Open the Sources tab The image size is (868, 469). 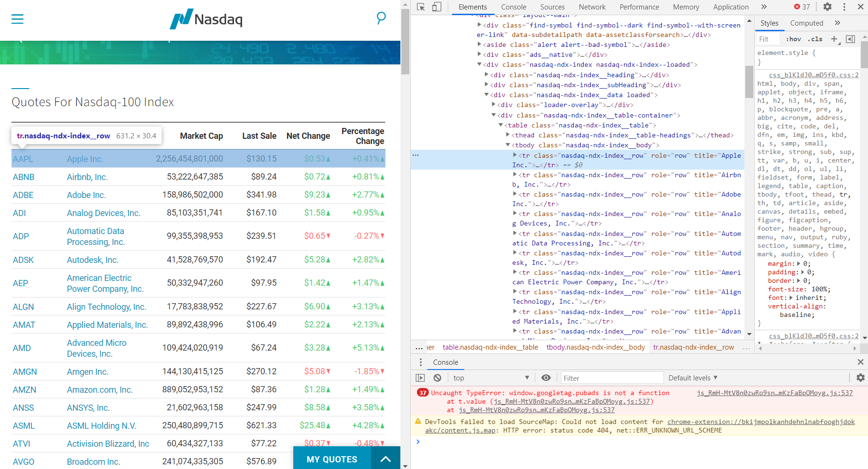552,7
